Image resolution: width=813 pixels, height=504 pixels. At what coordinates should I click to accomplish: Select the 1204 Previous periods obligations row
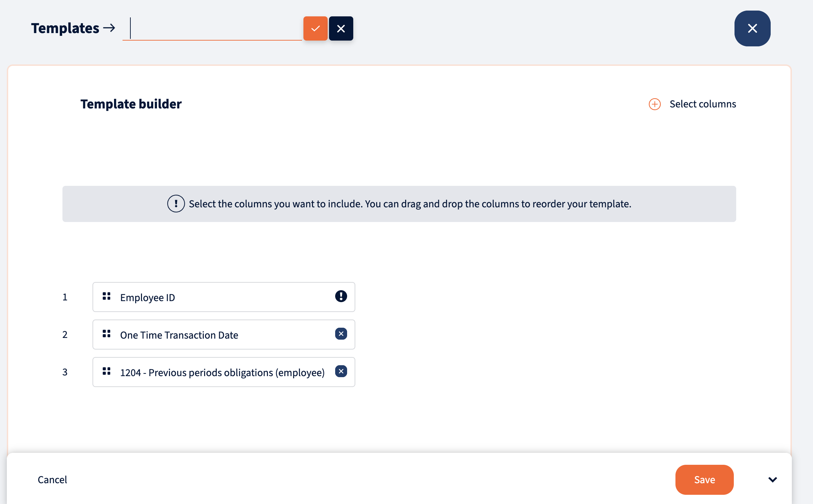click(224, 372)
